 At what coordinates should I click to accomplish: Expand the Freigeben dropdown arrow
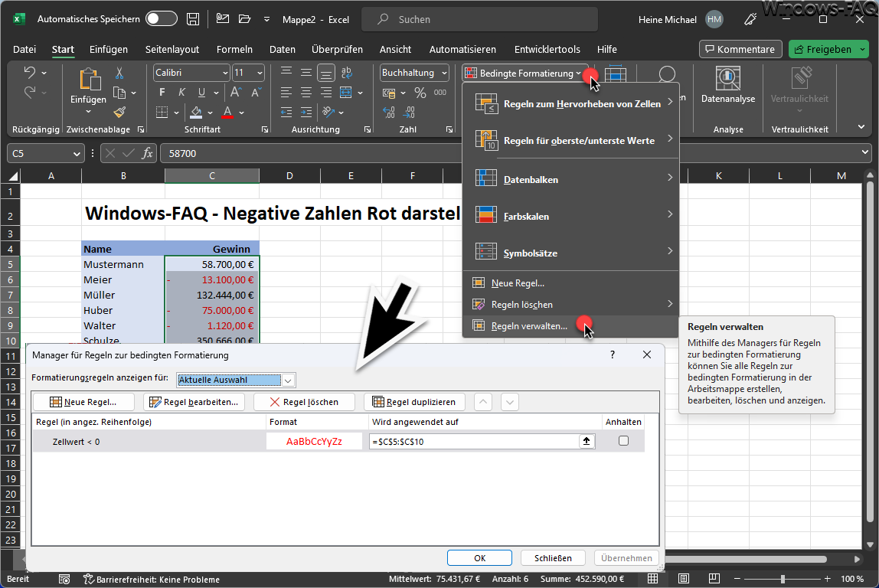[x=862, y=49]
